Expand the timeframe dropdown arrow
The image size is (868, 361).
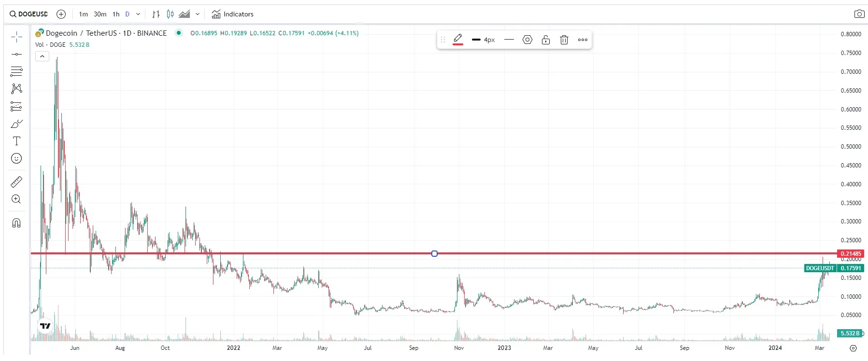[x=138, y=14]
